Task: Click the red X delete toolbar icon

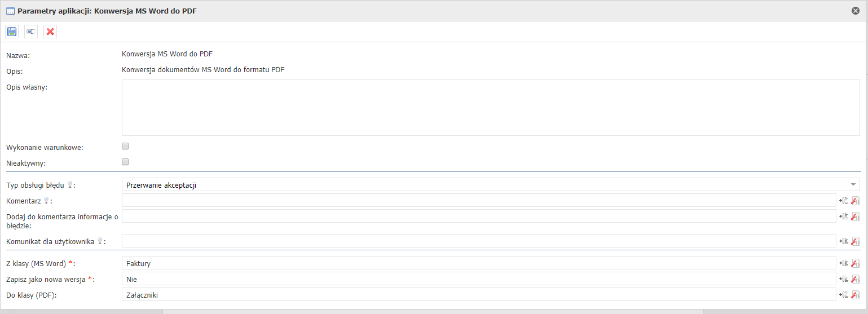Action: point(50,32)
